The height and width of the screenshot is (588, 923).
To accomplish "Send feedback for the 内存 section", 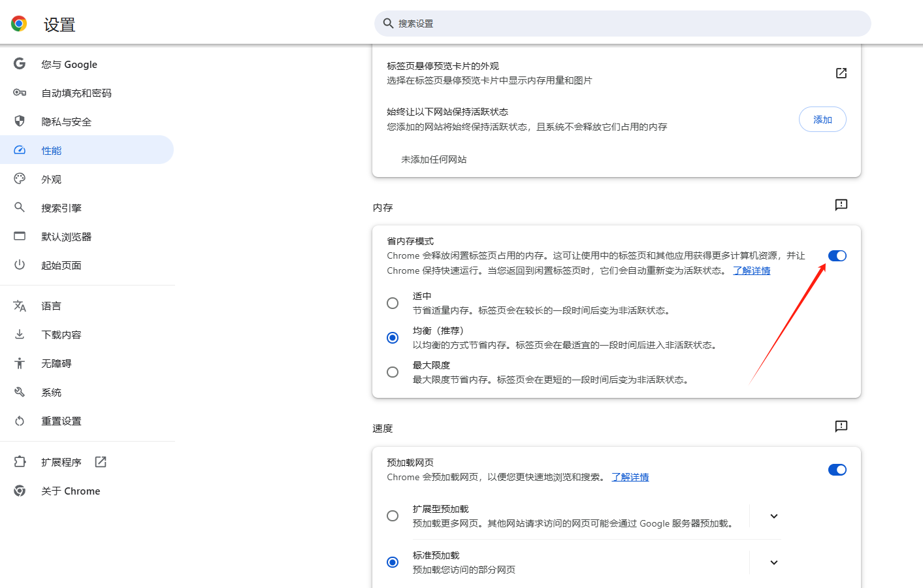I will point(841,205).
